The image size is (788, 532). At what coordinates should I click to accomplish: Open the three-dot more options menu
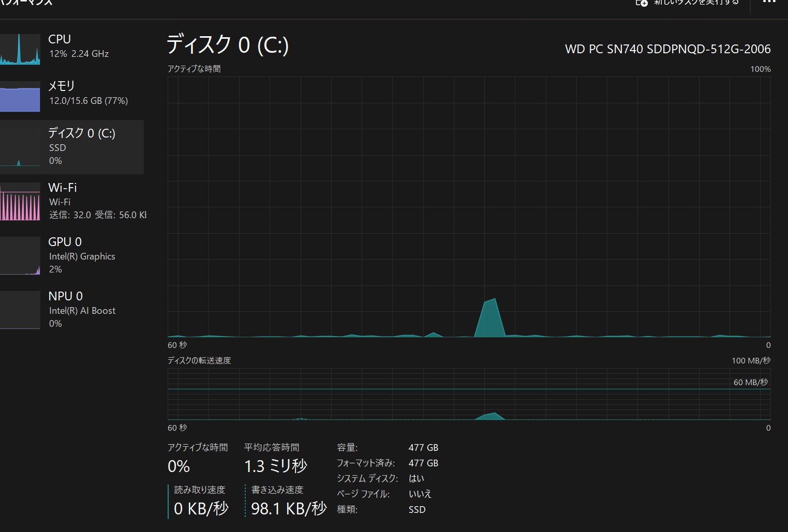[x=769, y=2]
